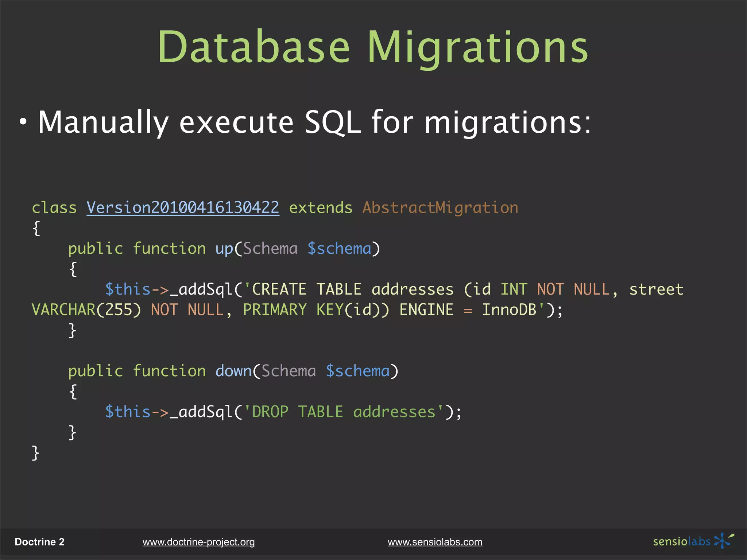
Task: Click the 'ENGINE' keyword
Action: click(x=426, y=310)
